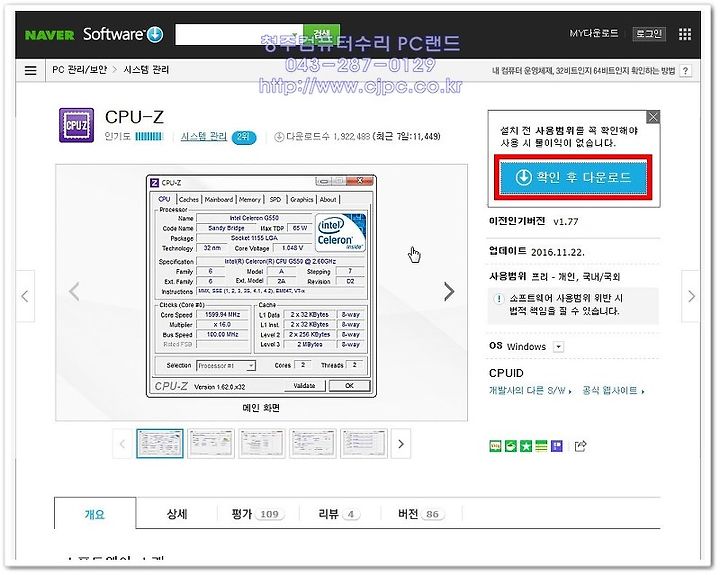Move the thumbnail strip forward
This screenshot has height=575, width=720.
(401, 444)
